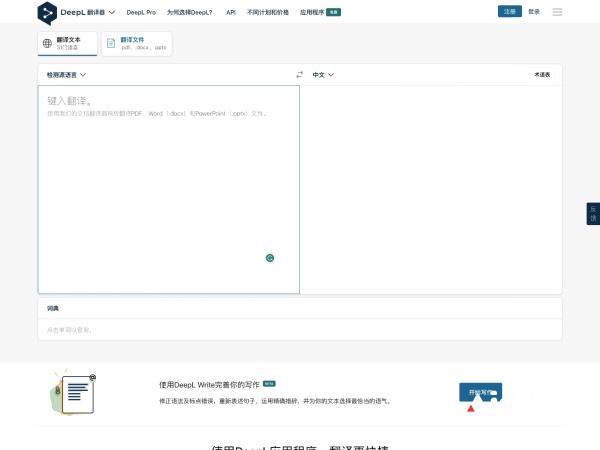The width and height of the screenshot is (600, 450).
Task: Open the side feedback tab
Action: coord(593,214)
